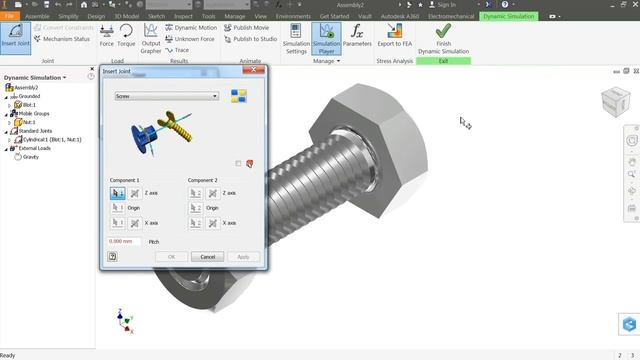The height and width of the screenshot is (360, 640).
Task: Select Component 2 X axis picker
Action: pos(196,223)
